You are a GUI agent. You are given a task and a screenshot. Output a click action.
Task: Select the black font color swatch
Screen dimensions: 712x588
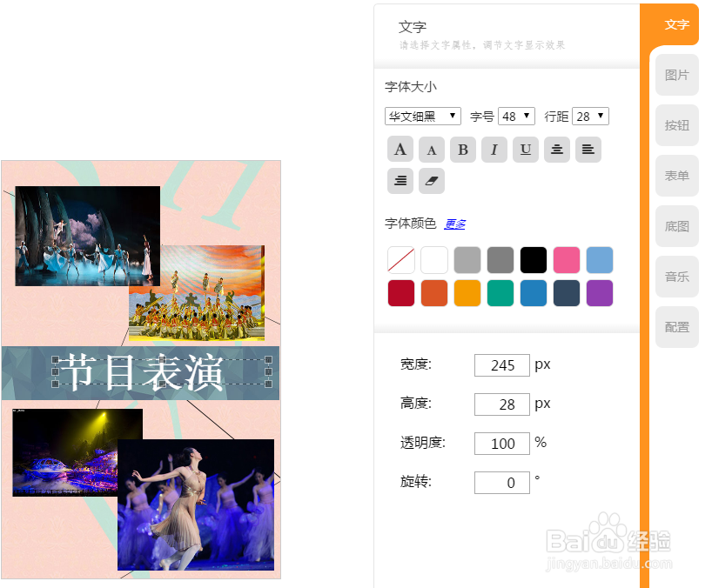(533, 259)
